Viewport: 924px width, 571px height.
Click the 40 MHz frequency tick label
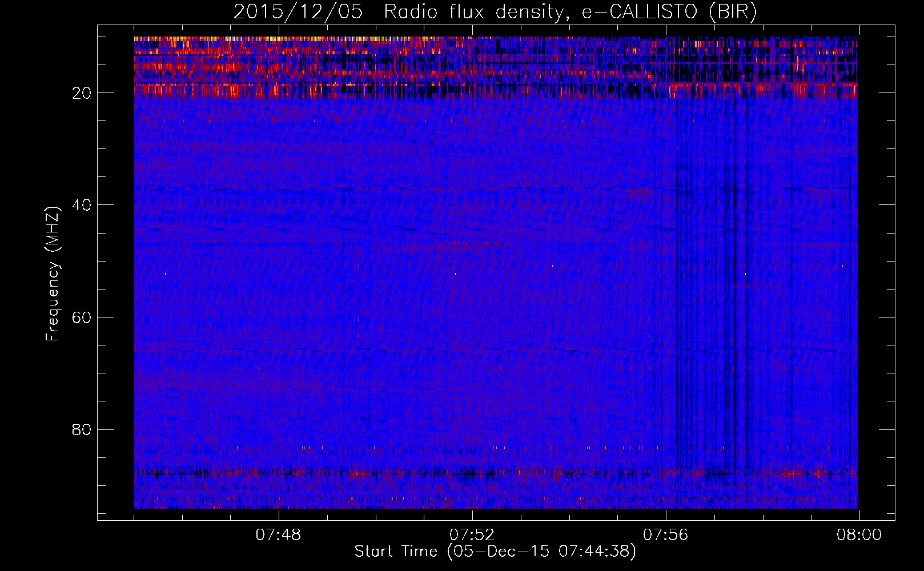tap(82, 205)
